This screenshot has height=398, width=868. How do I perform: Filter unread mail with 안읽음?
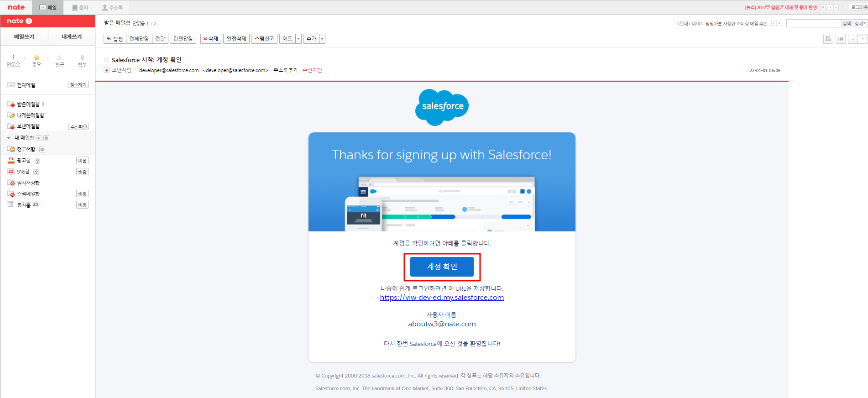coord(13,61)
